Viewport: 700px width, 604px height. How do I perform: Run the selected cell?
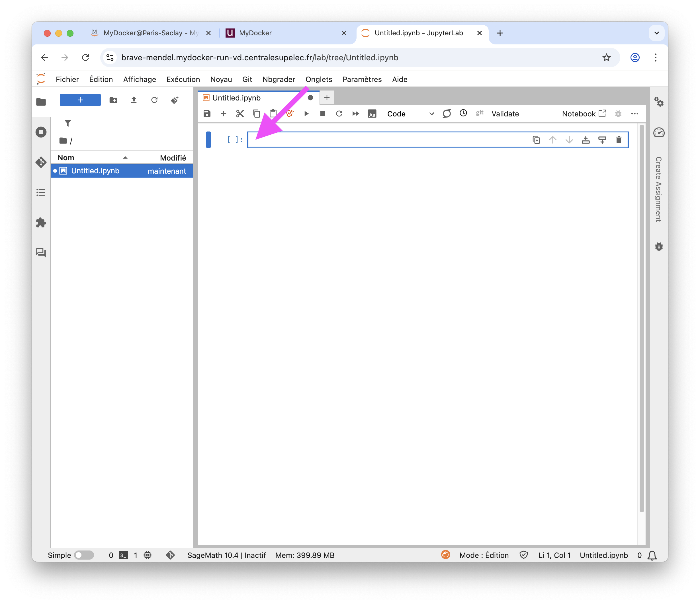click(306, 114)
